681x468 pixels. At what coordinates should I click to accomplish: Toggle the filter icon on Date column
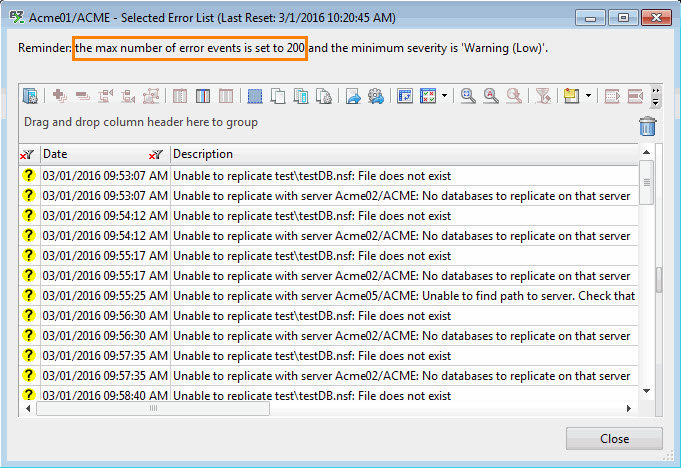click(x=156, y=155)
